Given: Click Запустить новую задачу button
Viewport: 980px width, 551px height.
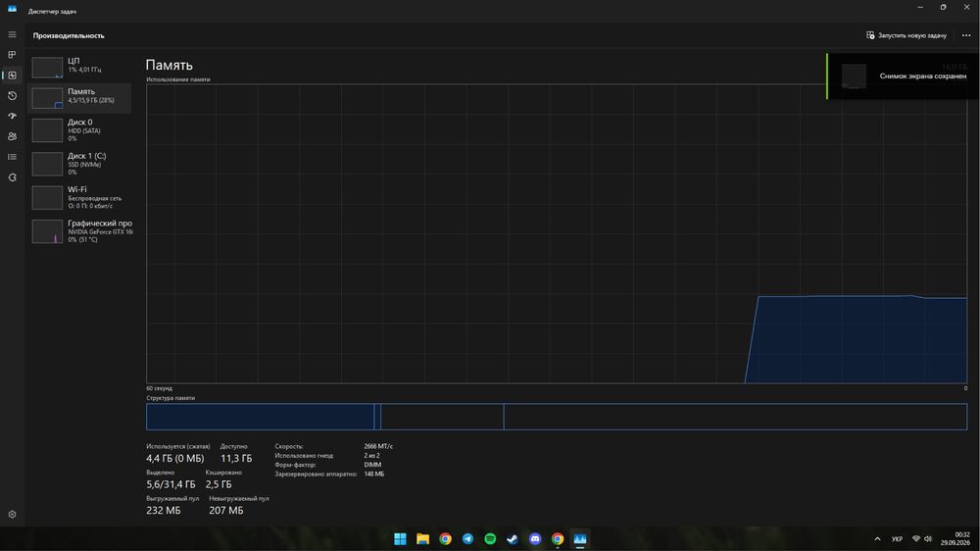Looking at the screenshot, I should click(x=906, y=35).
